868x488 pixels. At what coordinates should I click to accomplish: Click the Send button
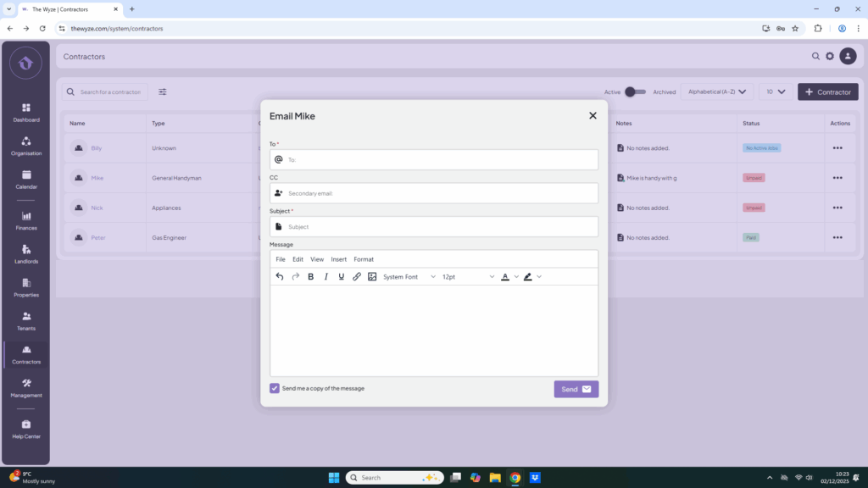pos(576,389)
